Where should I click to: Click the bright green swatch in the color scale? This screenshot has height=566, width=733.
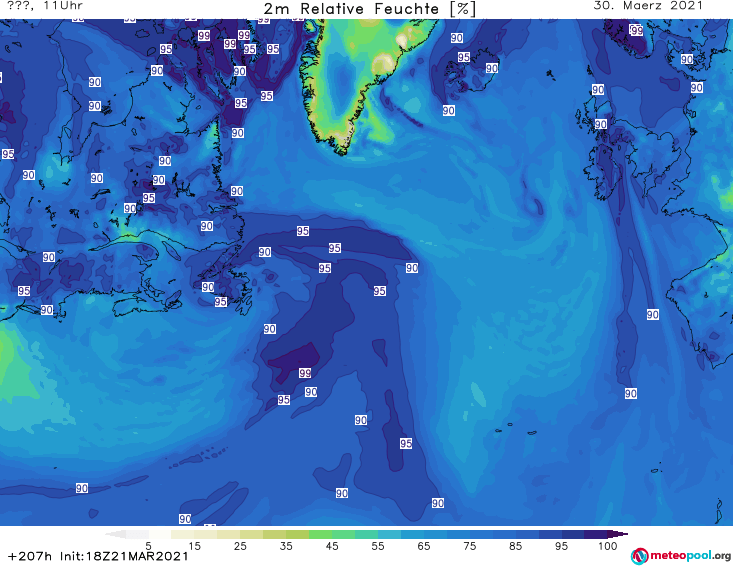320,534
